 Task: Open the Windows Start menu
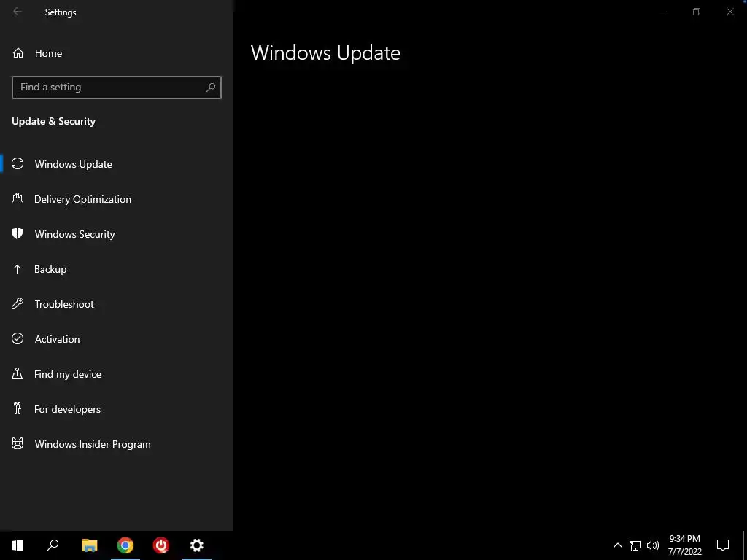pos(18,545)
